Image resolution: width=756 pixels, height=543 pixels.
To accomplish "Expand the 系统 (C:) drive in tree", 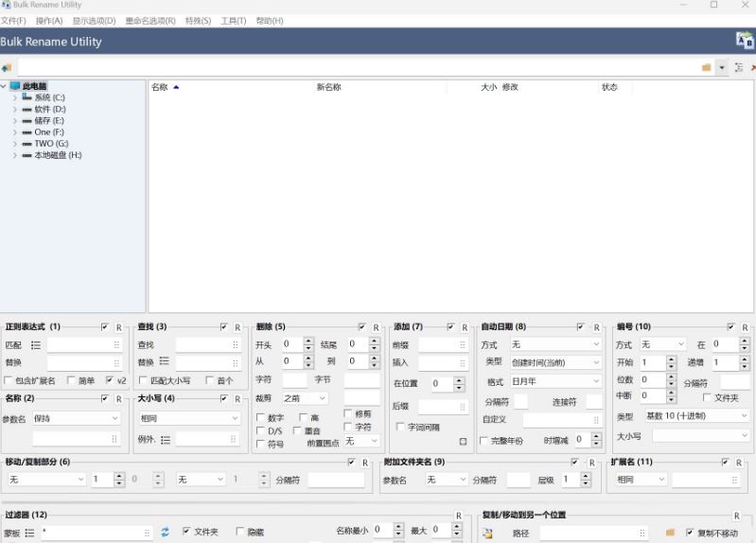I will pyautogui.click(x=15, y=97).
